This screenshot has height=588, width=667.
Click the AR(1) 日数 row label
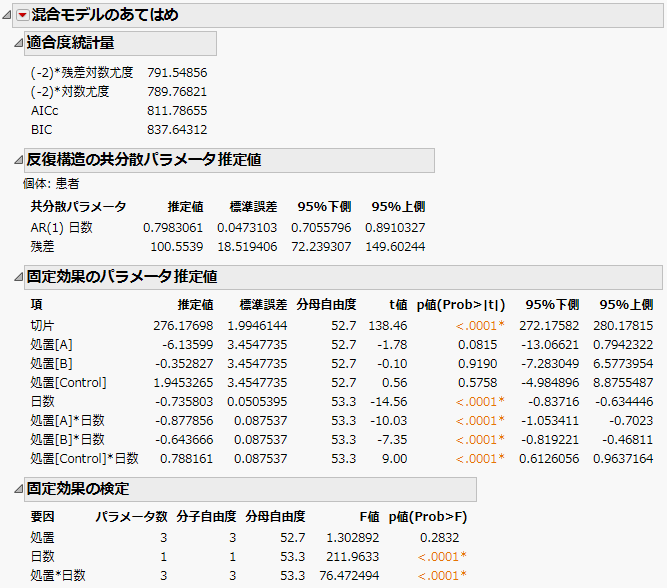(x=61, y=228)
